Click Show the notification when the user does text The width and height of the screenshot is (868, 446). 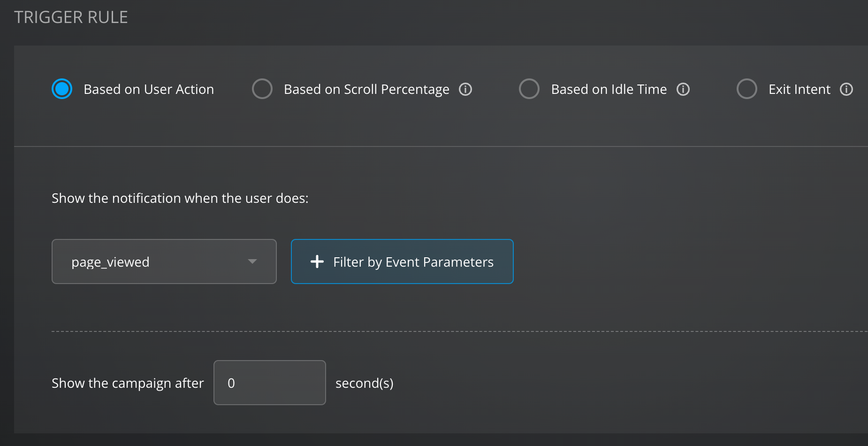(180, 198)
